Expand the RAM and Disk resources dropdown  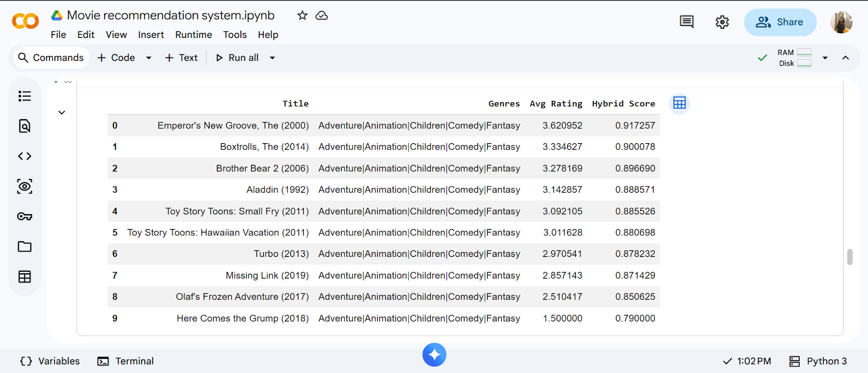[x=825, y=58]
